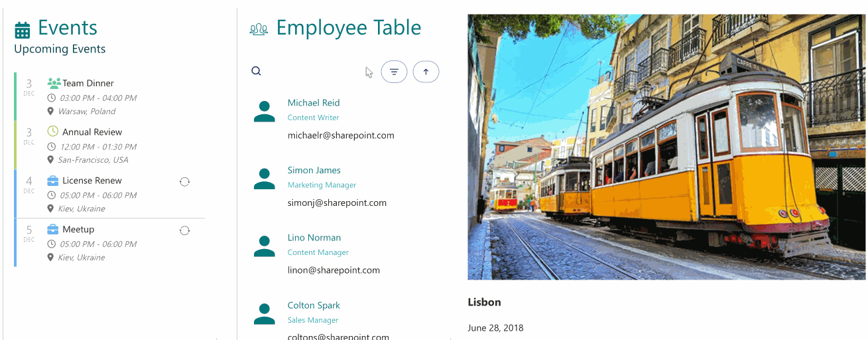Select the Meetup event title

(78, 229)
